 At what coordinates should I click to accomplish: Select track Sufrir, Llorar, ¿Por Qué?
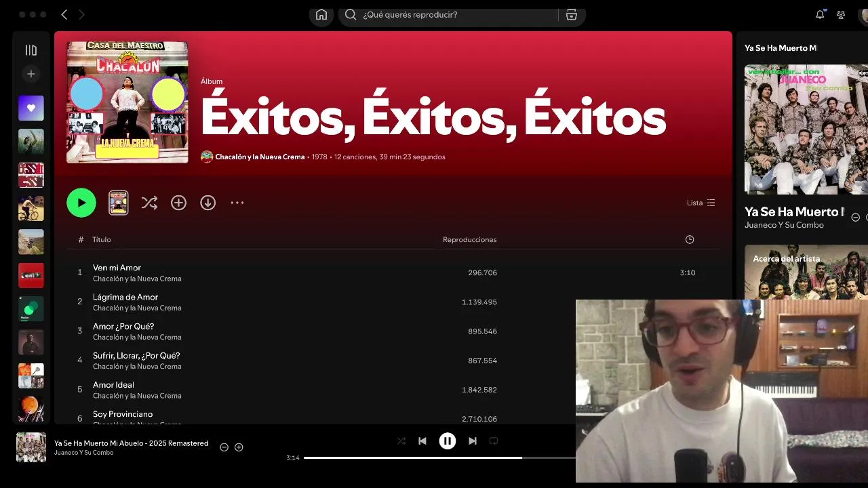[136, 355]
